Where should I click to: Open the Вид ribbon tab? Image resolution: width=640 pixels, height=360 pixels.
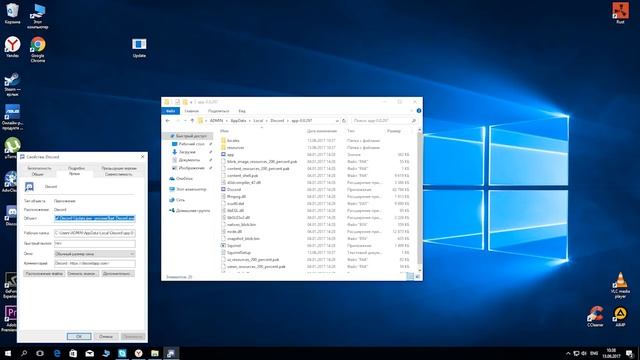click(x=242, y=111)
